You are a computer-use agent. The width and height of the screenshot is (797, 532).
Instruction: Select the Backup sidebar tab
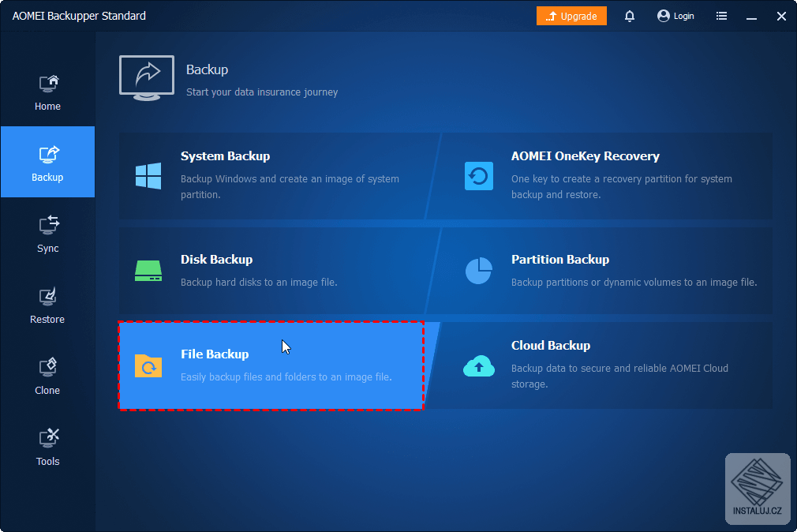[x=48, y=162]
